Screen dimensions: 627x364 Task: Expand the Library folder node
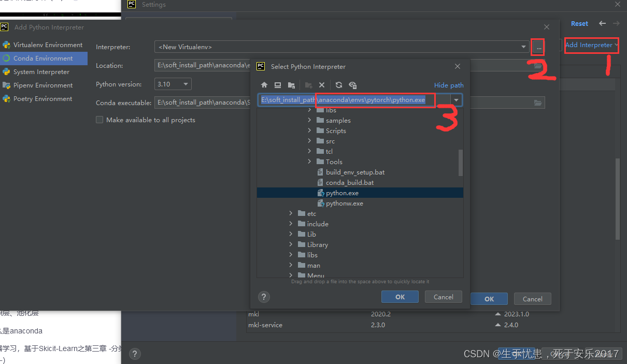291,244
